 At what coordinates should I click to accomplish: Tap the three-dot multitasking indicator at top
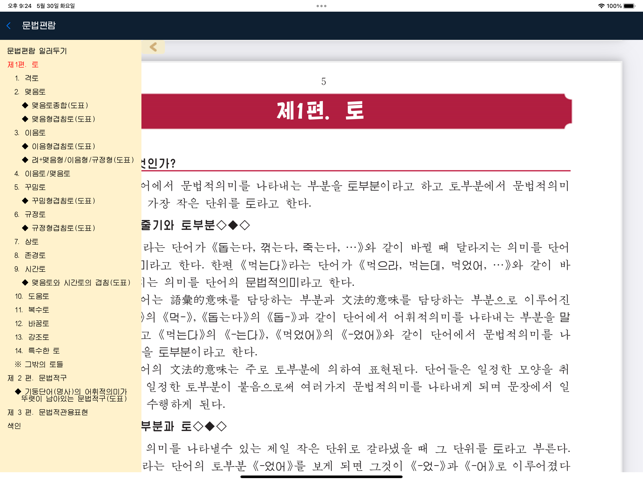pyautogui.click(x=321, y=5)
